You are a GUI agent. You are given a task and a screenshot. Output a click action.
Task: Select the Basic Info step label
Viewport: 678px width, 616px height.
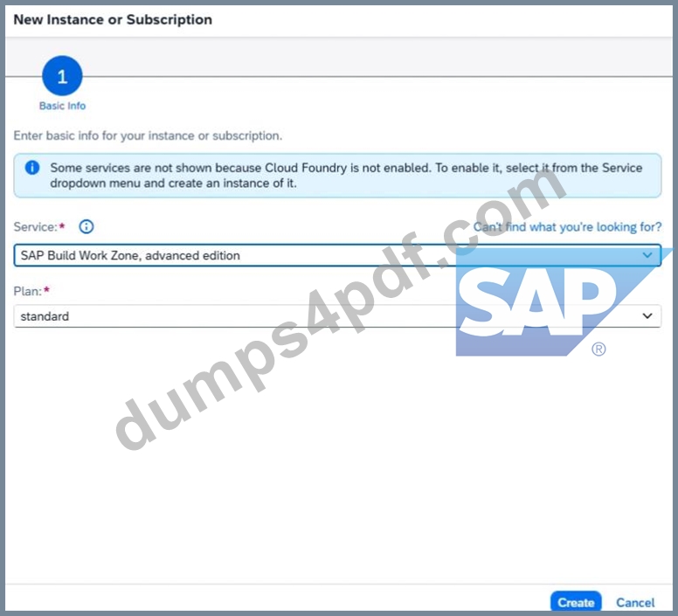tap(62, 106)
